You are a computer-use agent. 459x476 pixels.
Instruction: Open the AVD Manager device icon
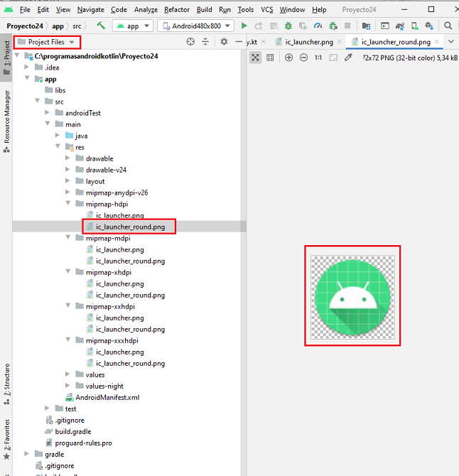coord(415,26)
